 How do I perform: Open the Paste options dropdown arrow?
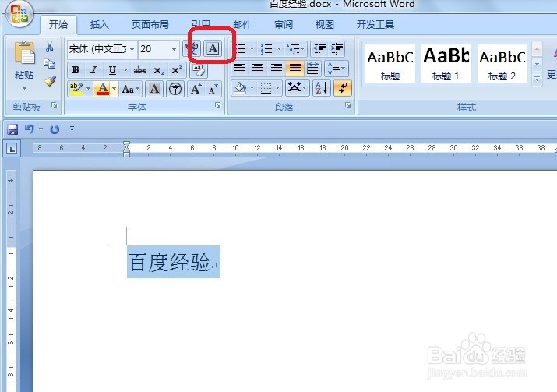pos(24,88)
